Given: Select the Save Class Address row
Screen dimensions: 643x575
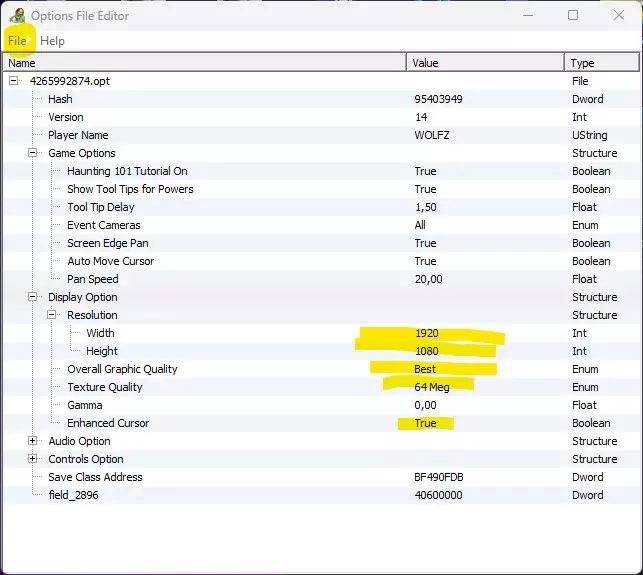Looking at the screenshot, I should [x=321, y=477].
